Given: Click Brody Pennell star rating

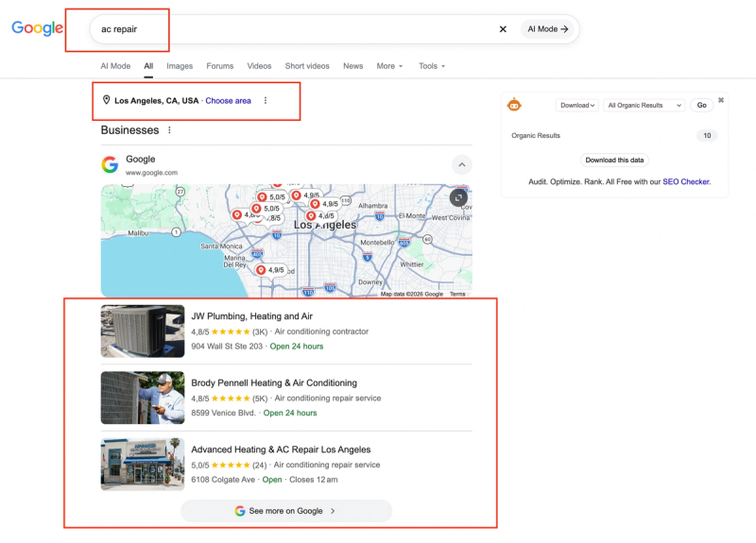Looking at the screenshot, I should click(x=231, y=398).
